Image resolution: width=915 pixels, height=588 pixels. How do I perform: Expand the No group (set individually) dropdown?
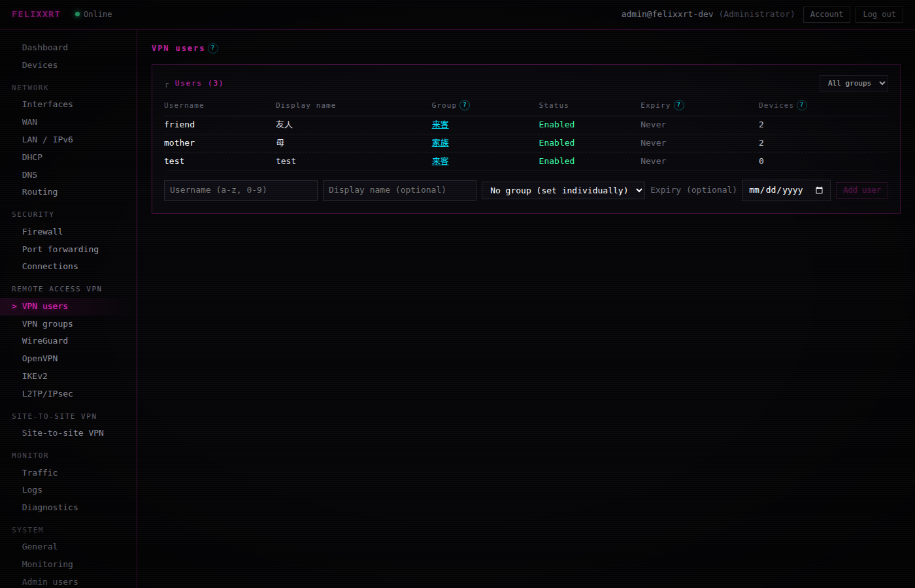pos(563,190)
